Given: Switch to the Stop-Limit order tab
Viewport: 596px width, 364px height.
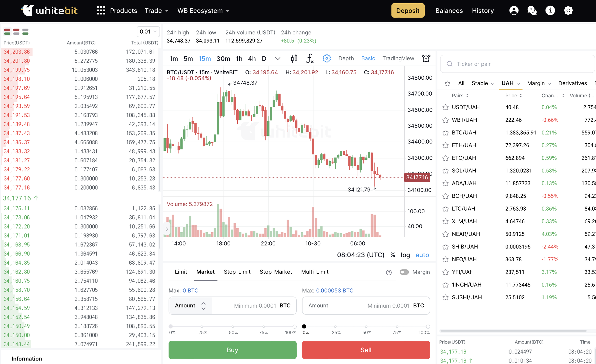Looking at the screenshot, I should coord(237,272).
